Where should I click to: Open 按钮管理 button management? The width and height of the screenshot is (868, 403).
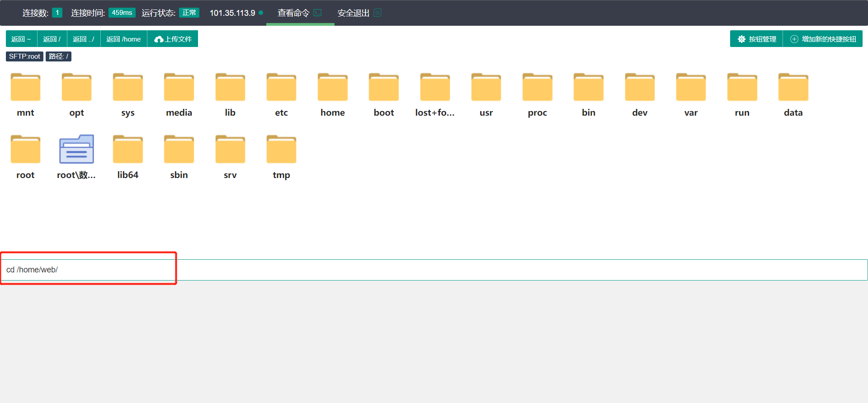tap(757, 39)
